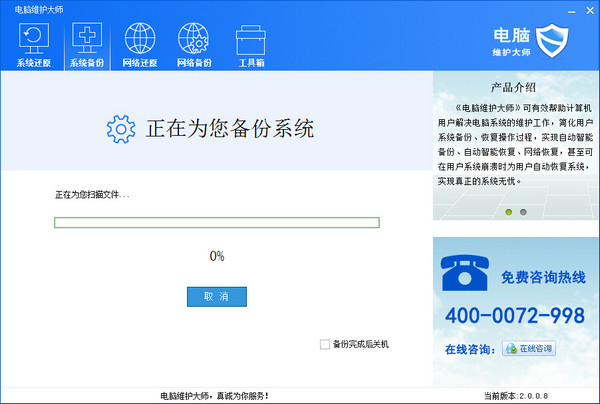Click the 免费咨询热线 label
The image size is (600, 404).
pos(543,277)
